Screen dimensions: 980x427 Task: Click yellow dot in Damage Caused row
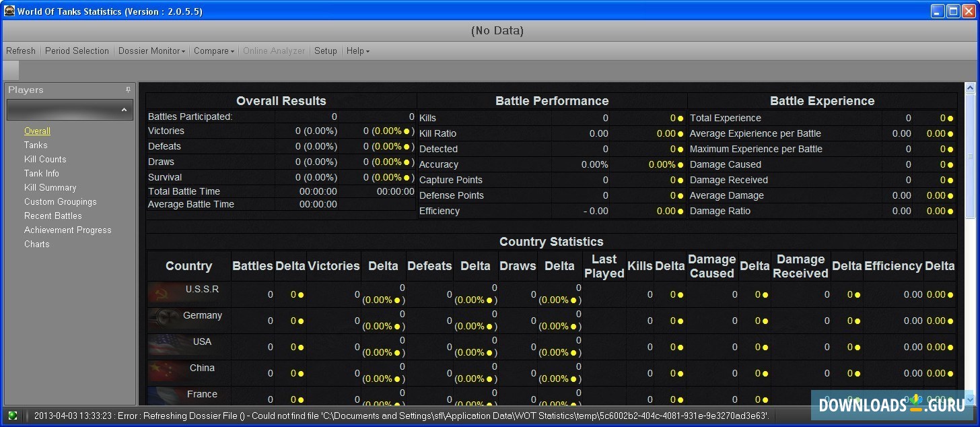pyautogui.click(x=950, y=165)
